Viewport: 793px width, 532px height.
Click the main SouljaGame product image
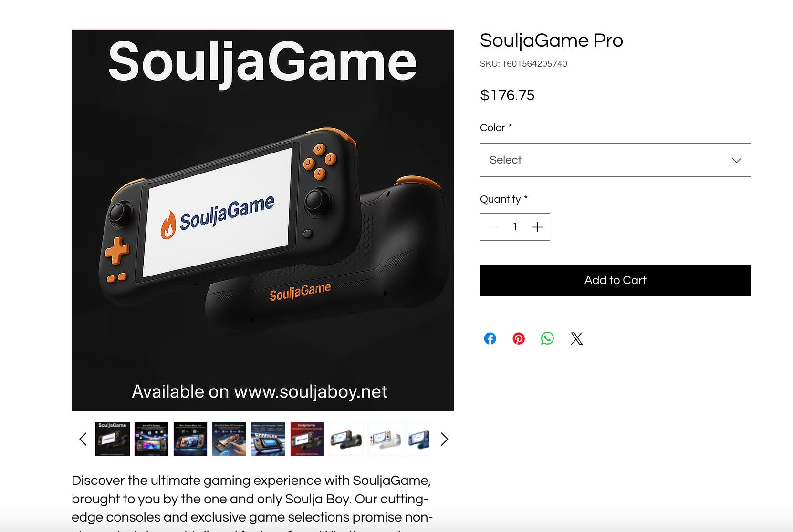click(263, 220)
